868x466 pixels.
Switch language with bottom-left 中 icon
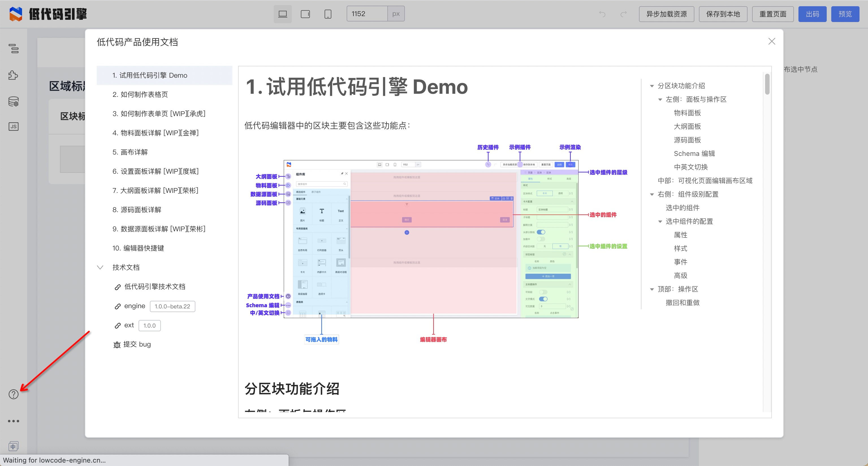click(14, 447)
